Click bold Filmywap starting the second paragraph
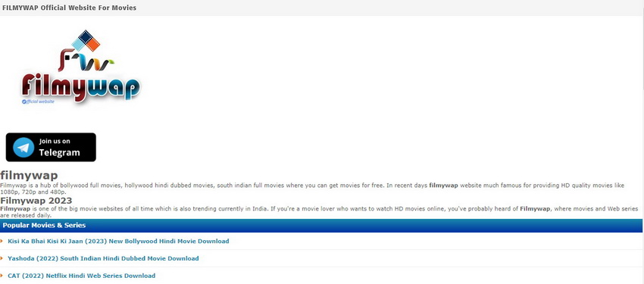644x284 pixels. coord(15,208)
